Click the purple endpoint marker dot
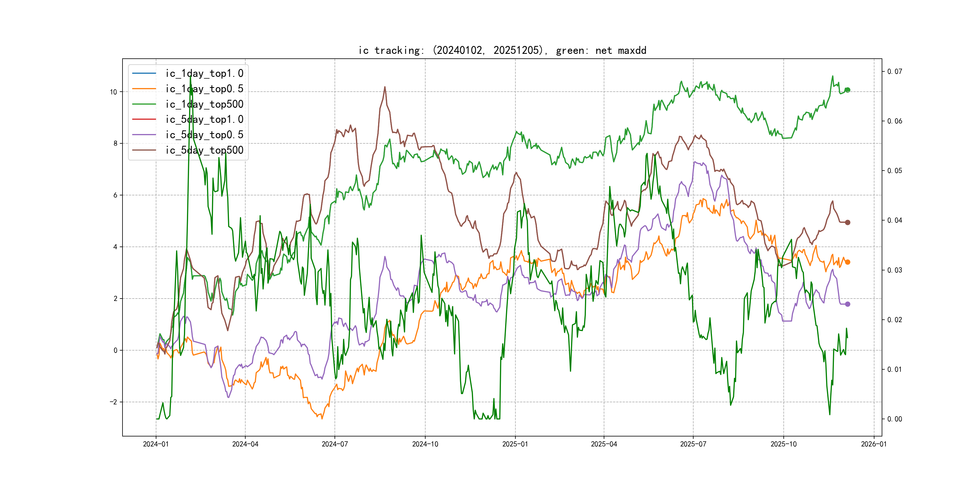The height and width of the screenshot is (490, 980). tap(847, 304)
